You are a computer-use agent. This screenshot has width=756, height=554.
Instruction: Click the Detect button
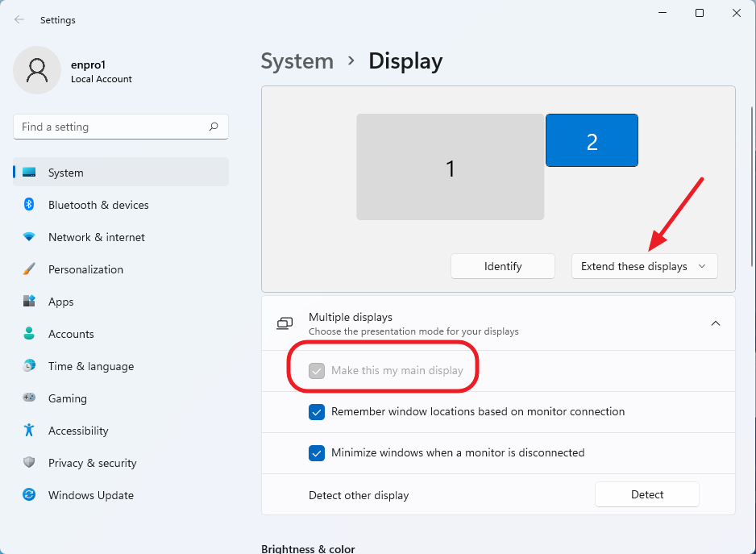647,494
